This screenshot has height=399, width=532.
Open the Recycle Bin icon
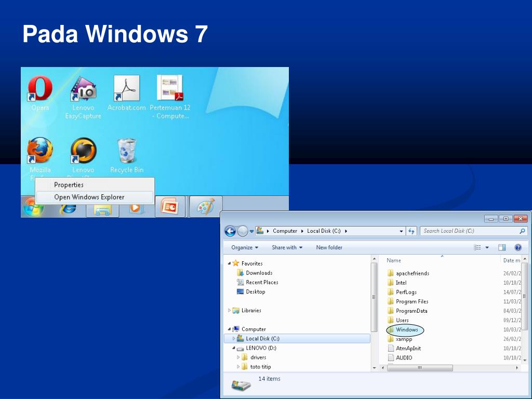pos(127,150)
